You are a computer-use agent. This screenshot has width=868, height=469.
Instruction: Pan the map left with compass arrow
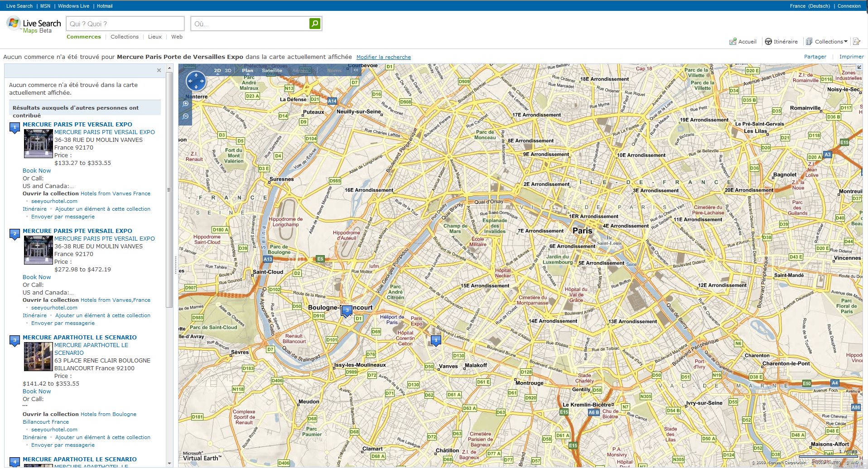click(x=190, y=82)
